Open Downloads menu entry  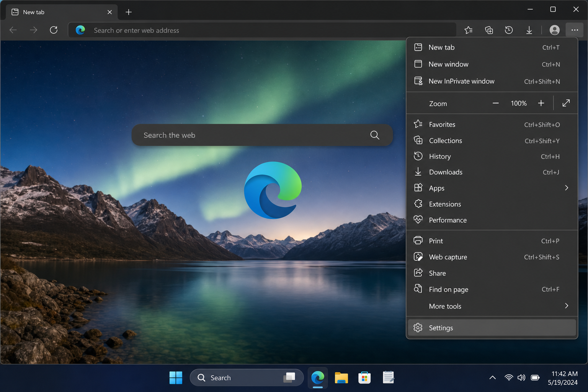point(492,172)
